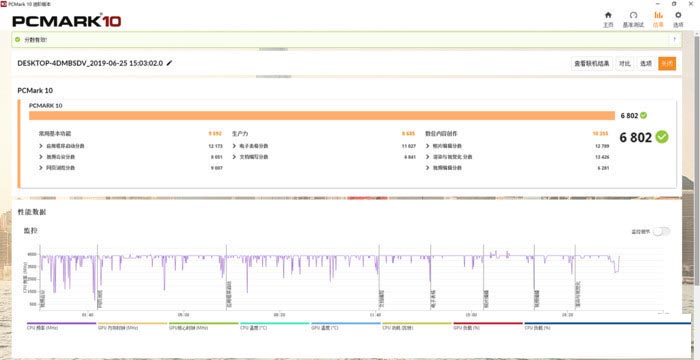Image resolution: width=700 pixels, height=360 pixels.
Task: Expand the app start-up score row (12 173)
Action: pyautogui.click(x=131, y=146)
